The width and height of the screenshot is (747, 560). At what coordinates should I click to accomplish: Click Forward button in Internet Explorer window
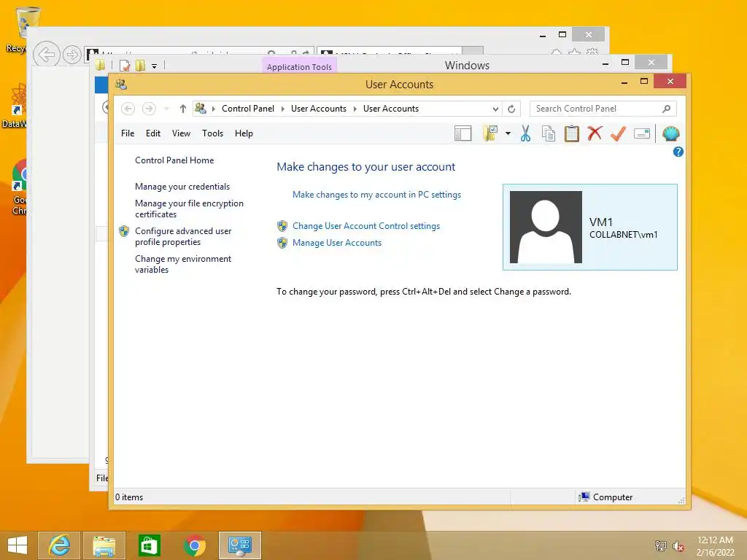coord(72,55)
